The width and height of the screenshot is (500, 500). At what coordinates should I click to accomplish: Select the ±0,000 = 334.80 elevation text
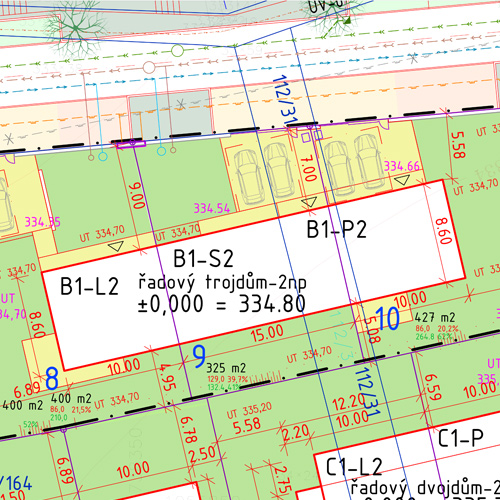[x=222, y=304]
